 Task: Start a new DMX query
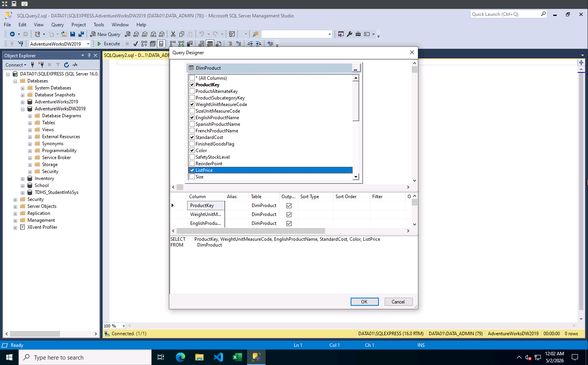click(x=145, y=34)
